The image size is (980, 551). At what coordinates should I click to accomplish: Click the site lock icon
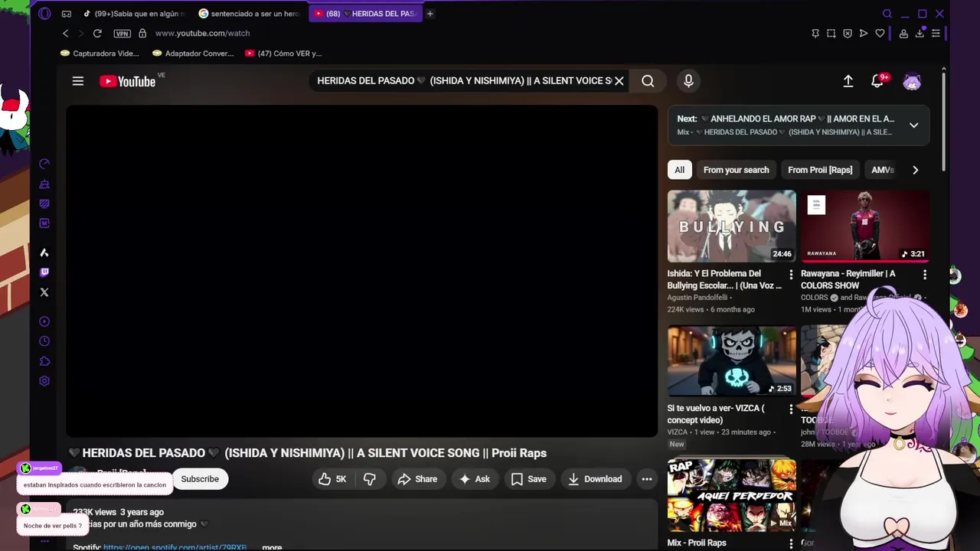142,34
